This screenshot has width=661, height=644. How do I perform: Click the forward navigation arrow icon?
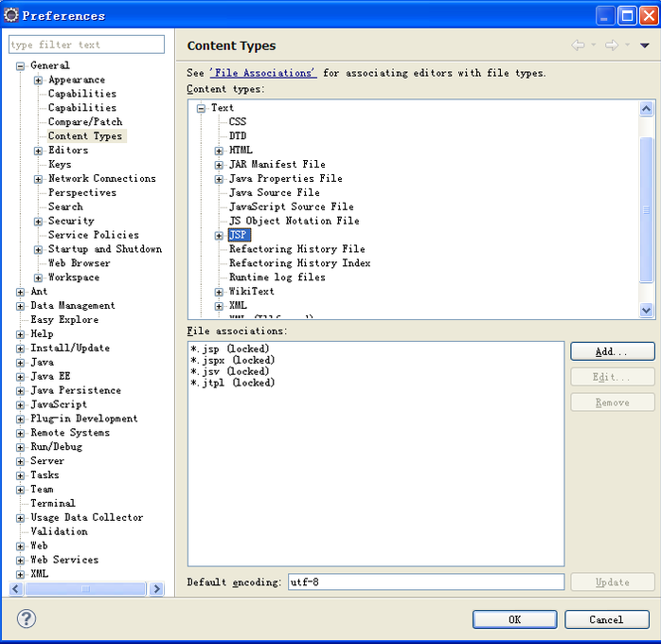coord(611,45)
